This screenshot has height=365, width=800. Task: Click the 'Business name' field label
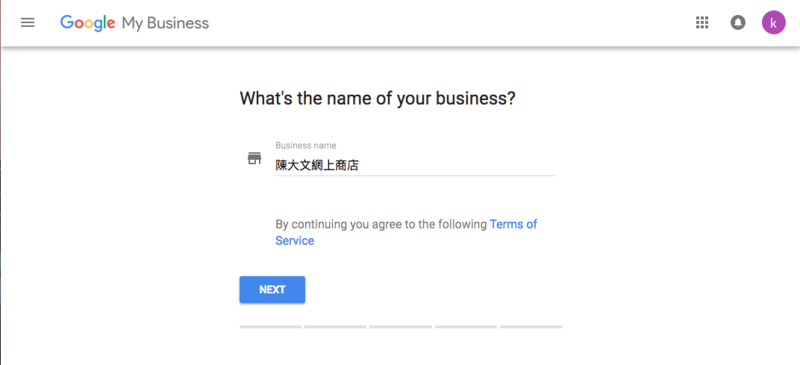click(306, 145)
